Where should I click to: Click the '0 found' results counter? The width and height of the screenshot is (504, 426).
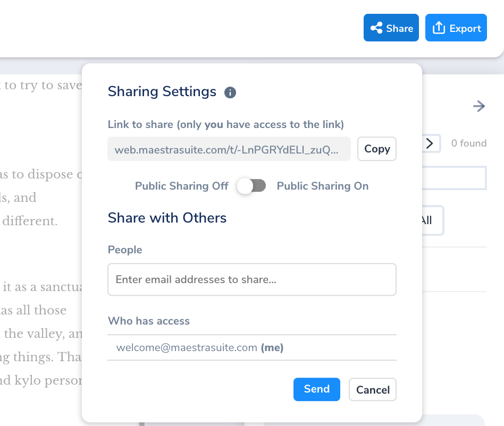coord(468,143)
